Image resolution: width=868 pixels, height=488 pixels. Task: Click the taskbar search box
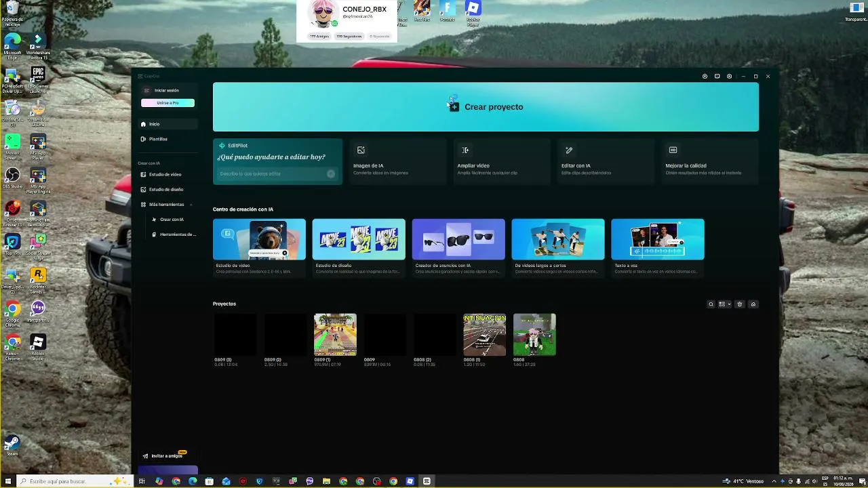(x=73, y=481)
